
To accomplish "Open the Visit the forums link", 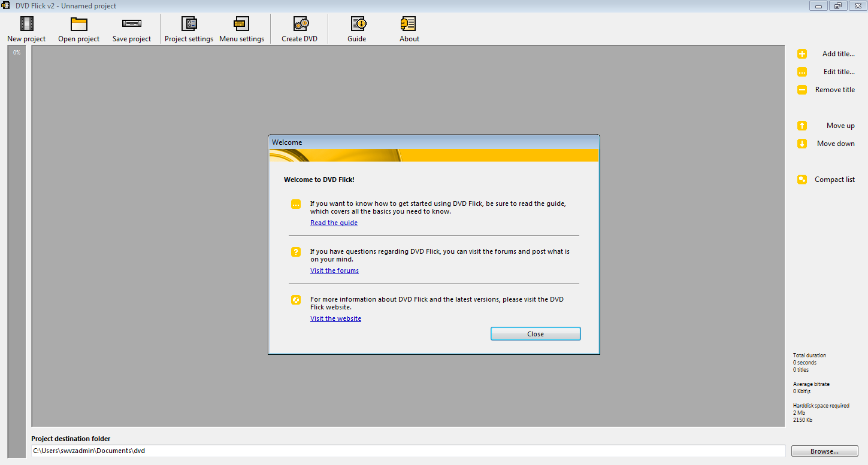I will [334, 271].
